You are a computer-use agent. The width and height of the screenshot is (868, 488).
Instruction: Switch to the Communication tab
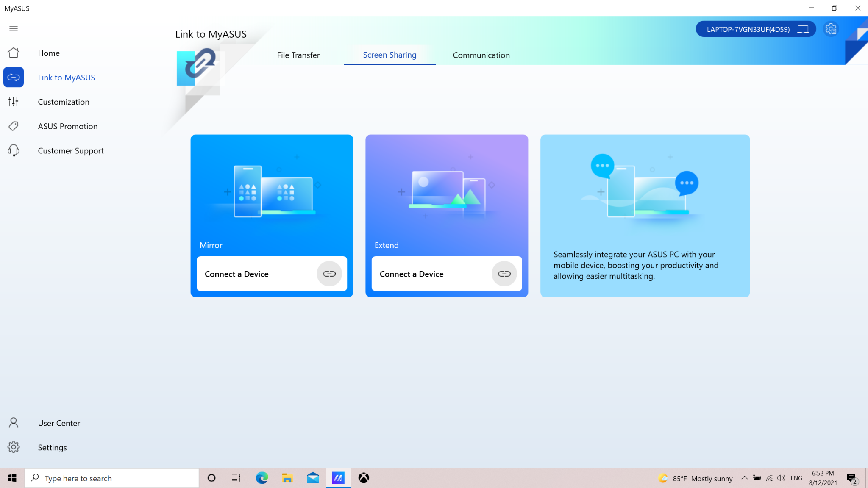[x=481, y=55]
